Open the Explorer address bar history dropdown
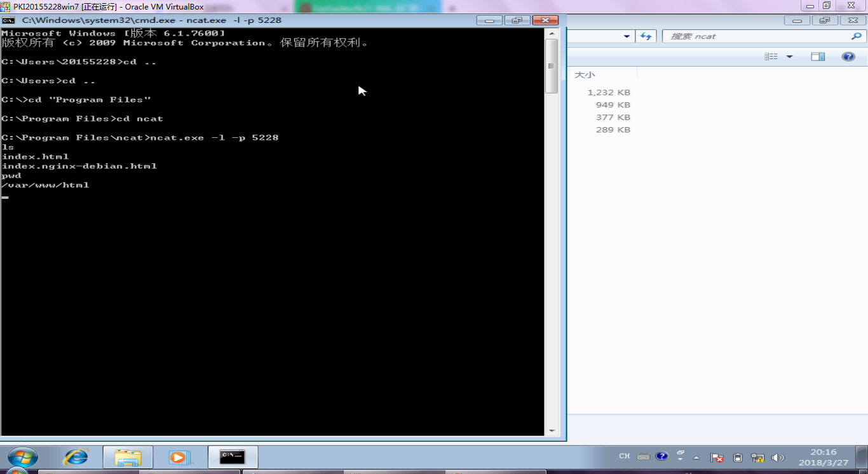Screen dimensions: 868x474 click(x=627, y=36)
